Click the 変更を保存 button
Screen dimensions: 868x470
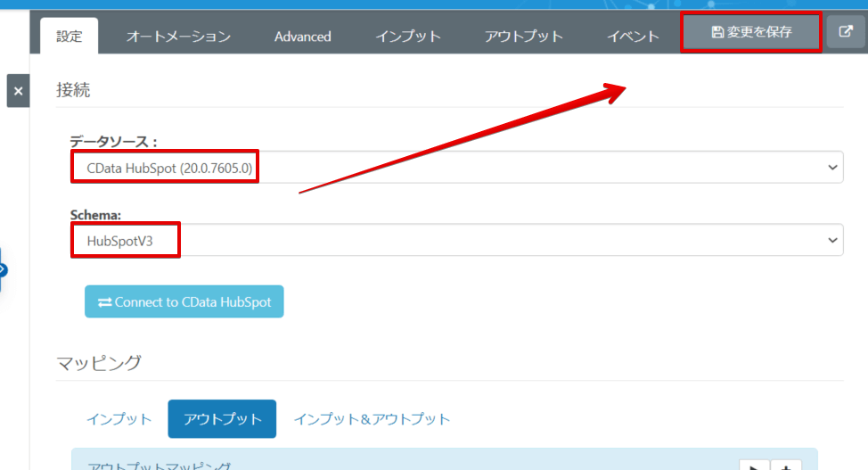coord(751,32)
